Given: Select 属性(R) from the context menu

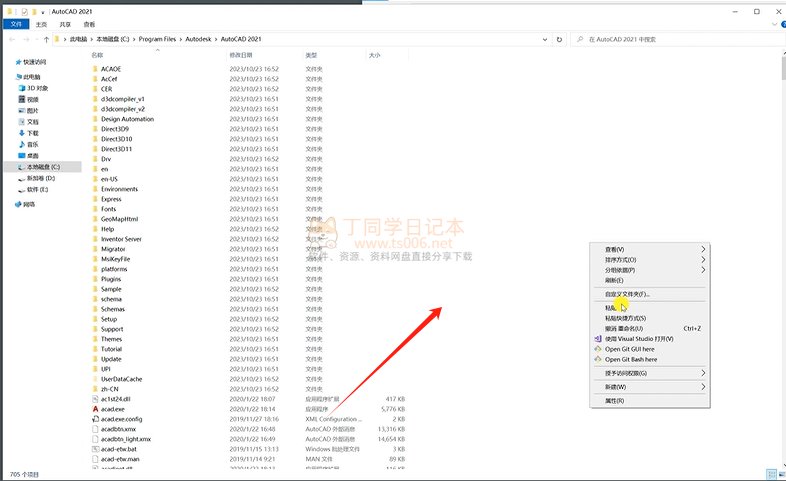Looking at the screenshot, I should [x=614, y=400].
